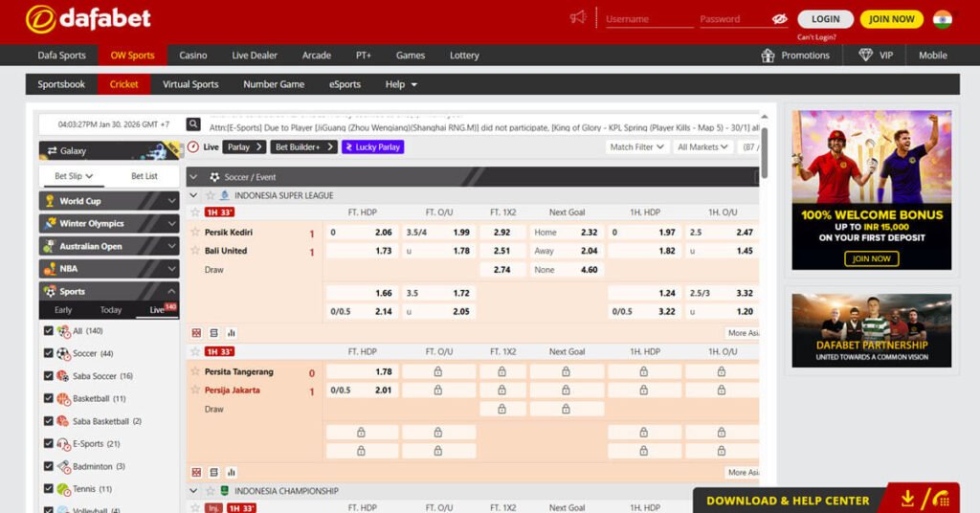The width and height of the screenshot is (980, 513).
Task: Favorite the Indonesia Super League star
Action: 211,195
